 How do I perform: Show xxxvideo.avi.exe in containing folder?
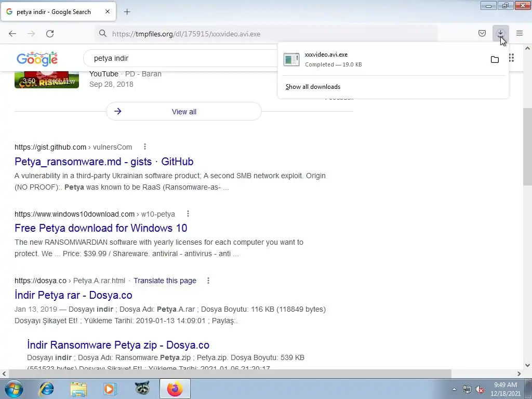click(495, 60)
